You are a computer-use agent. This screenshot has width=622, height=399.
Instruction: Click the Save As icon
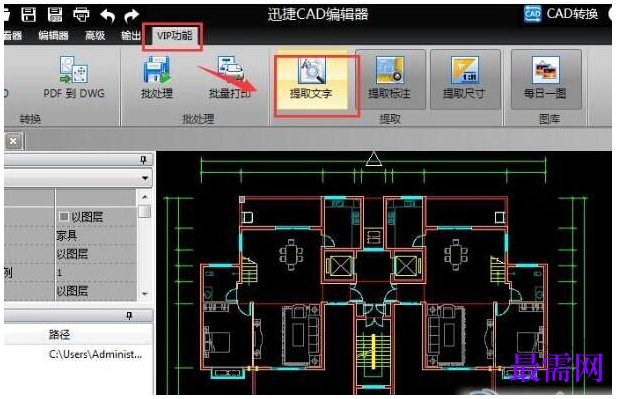point(55,15)
